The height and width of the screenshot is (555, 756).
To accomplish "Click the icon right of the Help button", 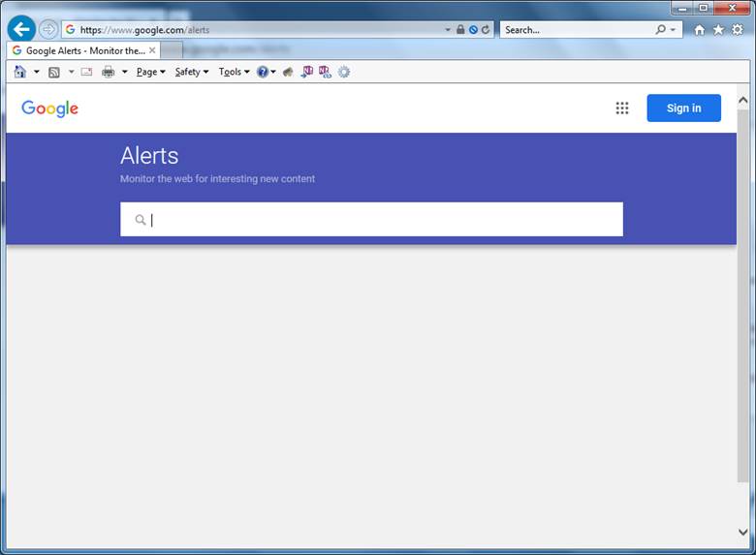I will pos(288,72).
